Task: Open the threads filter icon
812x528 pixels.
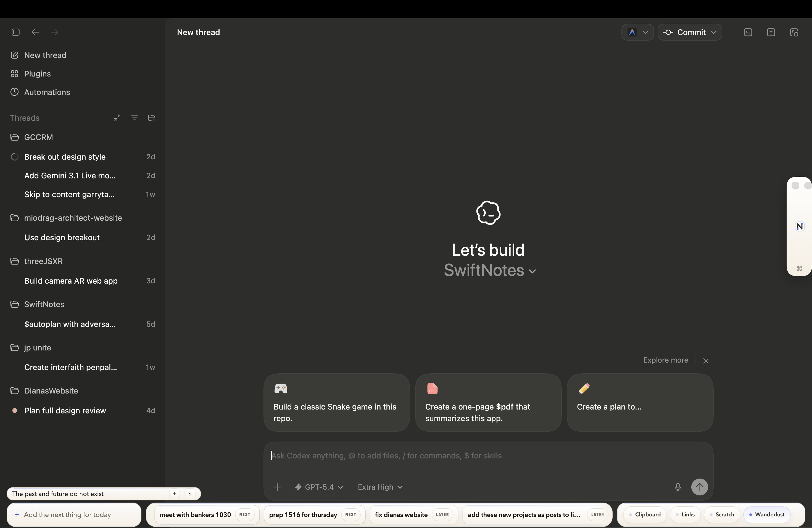Action: click(135, 118)
